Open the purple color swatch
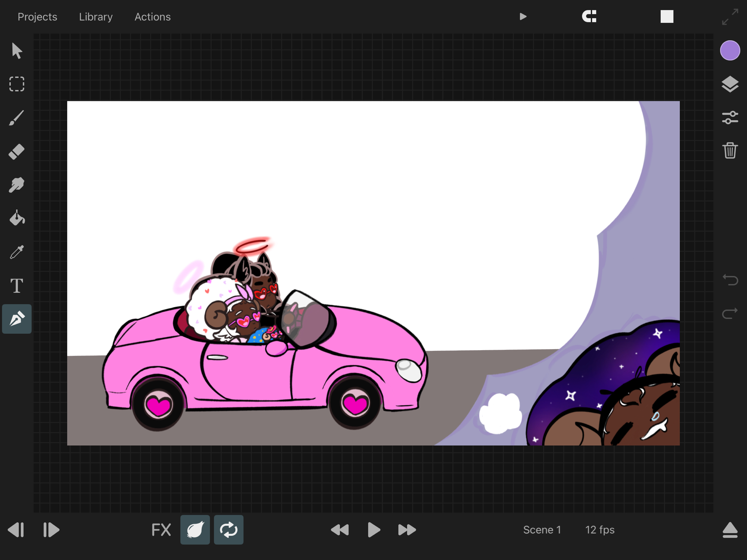This screenshot has width=747, height=560. pos(730,51)
